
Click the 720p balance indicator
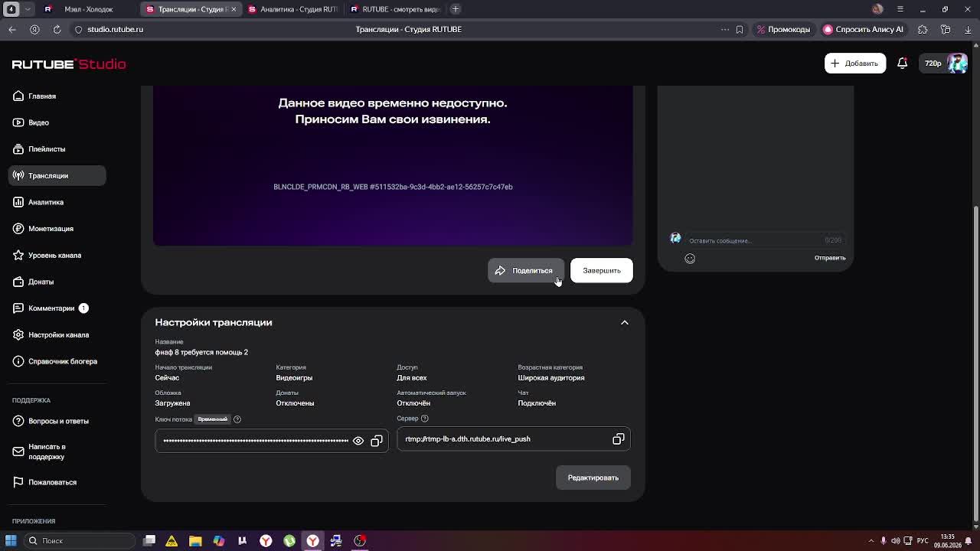point(933,64)
